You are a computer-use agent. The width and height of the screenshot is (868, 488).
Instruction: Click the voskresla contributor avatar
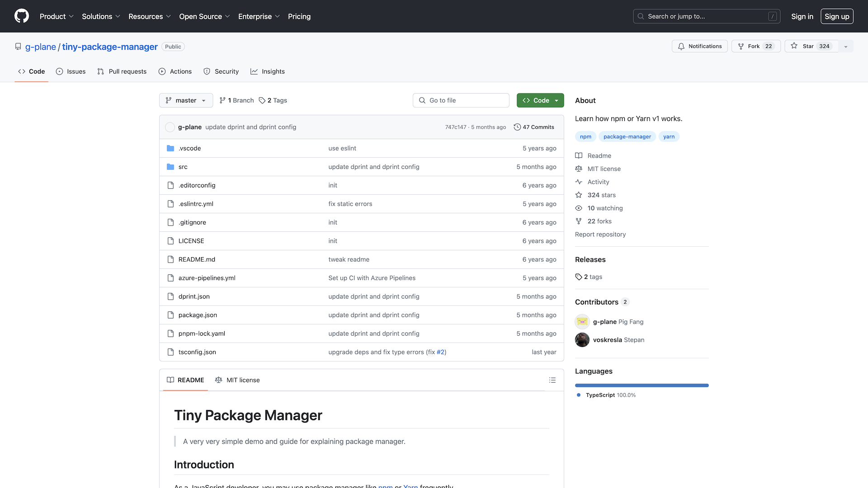point(582,340)
